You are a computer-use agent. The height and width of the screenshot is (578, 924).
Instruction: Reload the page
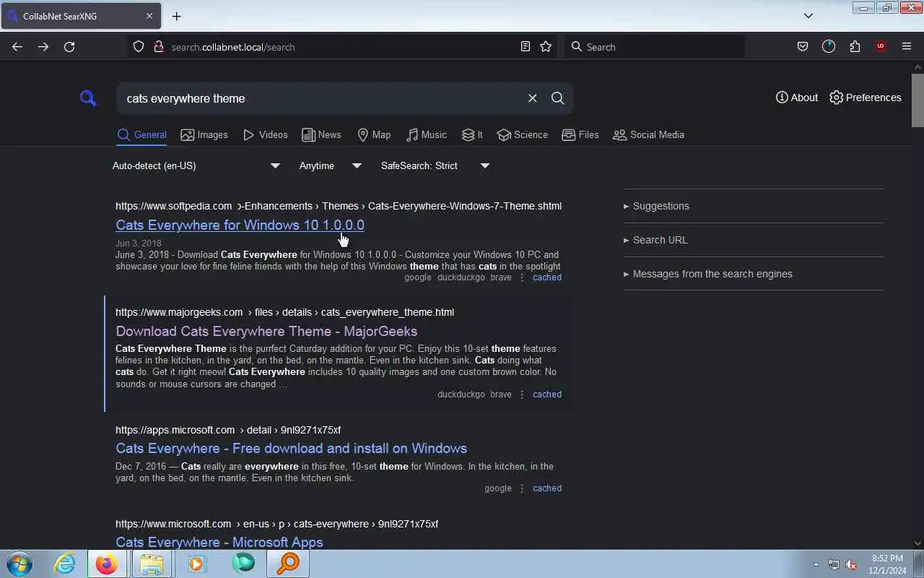coord(69,46)
